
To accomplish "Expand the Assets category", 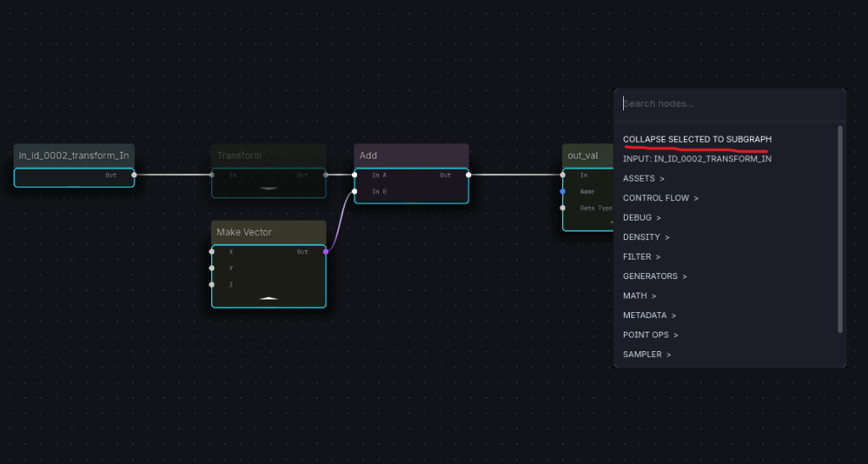I will tap(643, 178).
